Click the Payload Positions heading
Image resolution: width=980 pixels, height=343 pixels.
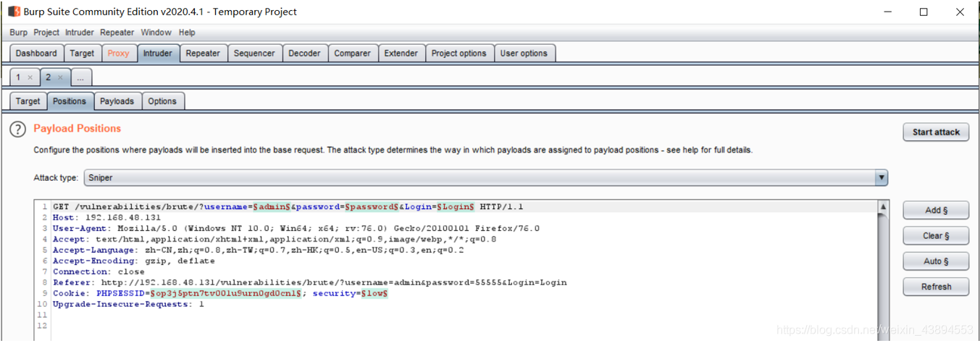coord(78,129)
